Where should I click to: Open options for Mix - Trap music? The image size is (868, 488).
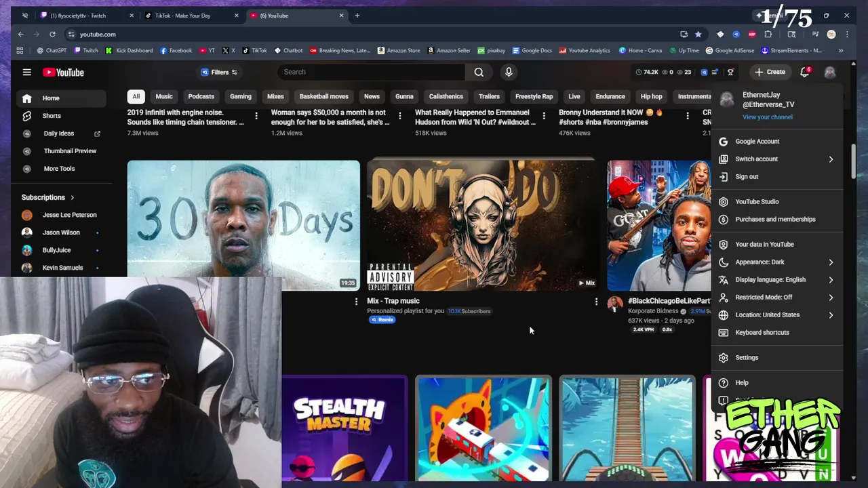(x=596, y=302)
